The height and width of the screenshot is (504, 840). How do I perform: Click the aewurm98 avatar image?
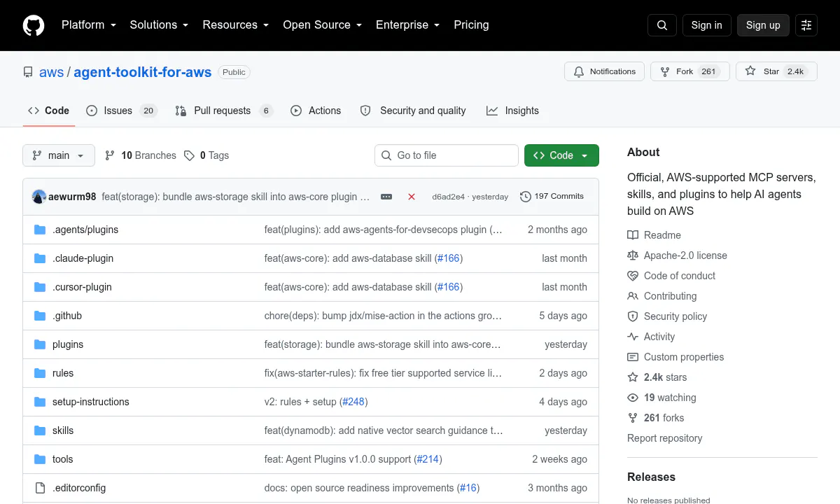(39, 197)
